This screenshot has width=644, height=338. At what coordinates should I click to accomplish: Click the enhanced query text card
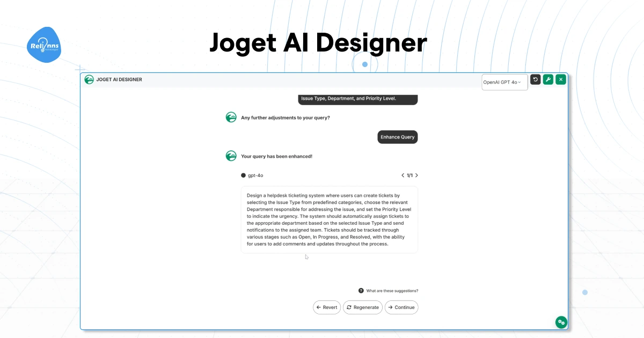(329, 220)
